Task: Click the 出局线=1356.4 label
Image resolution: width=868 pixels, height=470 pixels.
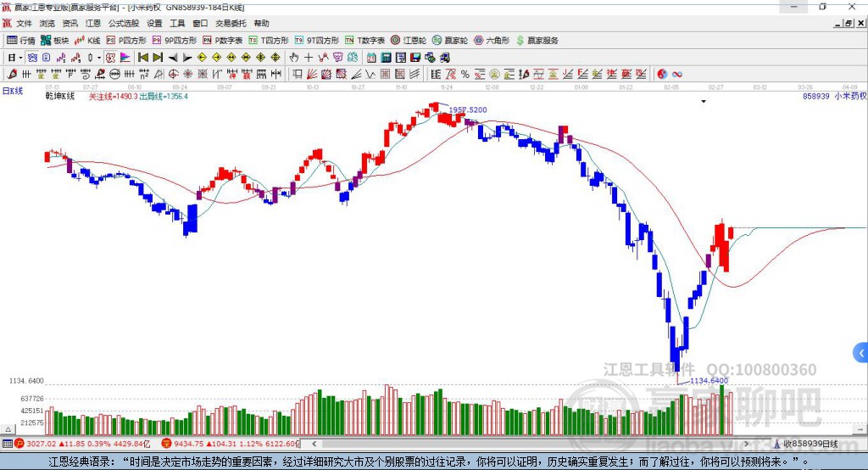Action: click(x=164, y=97)
